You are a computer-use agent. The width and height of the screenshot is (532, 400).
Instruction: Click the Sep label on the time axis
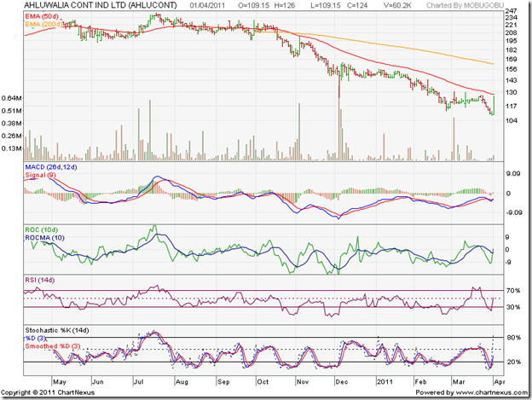click(x=223, y=382)
